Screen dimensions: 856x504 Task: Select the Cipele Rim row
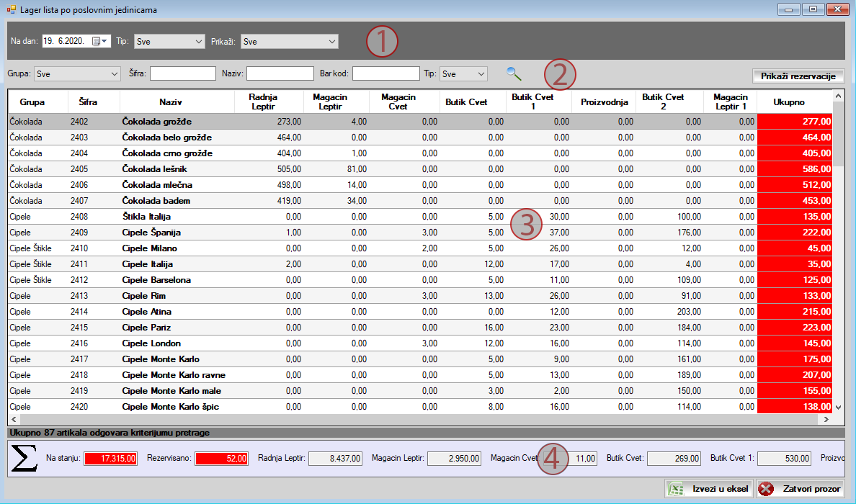[x=421, y=296]
